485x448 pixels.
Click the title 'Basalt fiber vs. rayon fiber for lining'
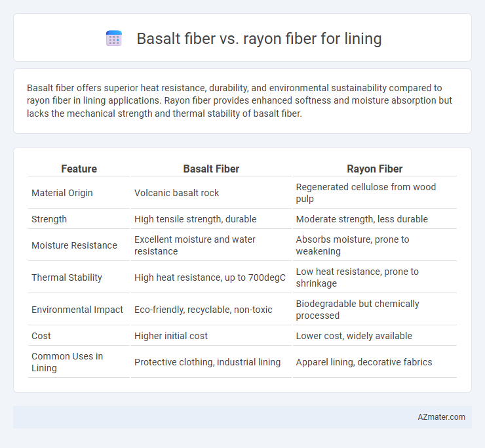(259, 39)
